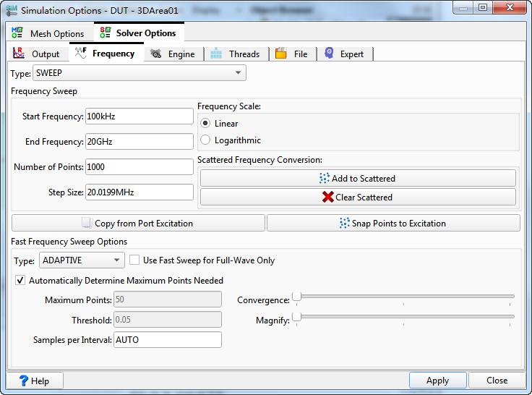Click Snap Points to Excitation button

tap(393, 223)
